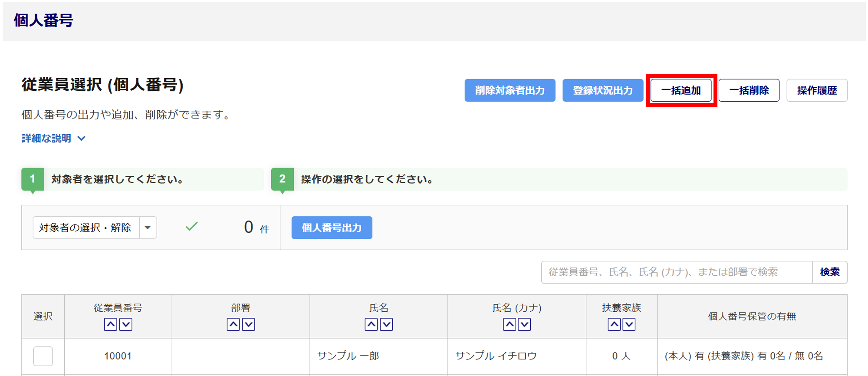Screen dimensions: 868x376
Task: Sort 扶養家族 column ascending with up arrow
Action: (x=614, y=324)
